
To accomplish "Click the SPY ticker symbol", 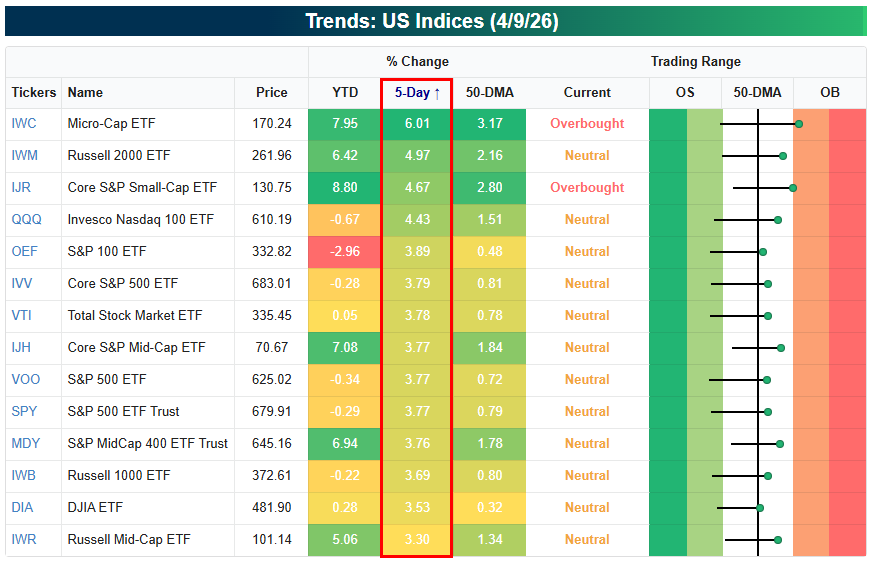I will tap(24, 412).
